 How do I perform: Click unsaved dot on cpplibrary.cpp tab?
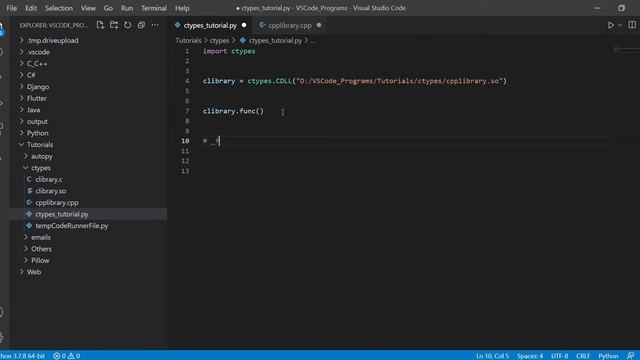point(319,25)
